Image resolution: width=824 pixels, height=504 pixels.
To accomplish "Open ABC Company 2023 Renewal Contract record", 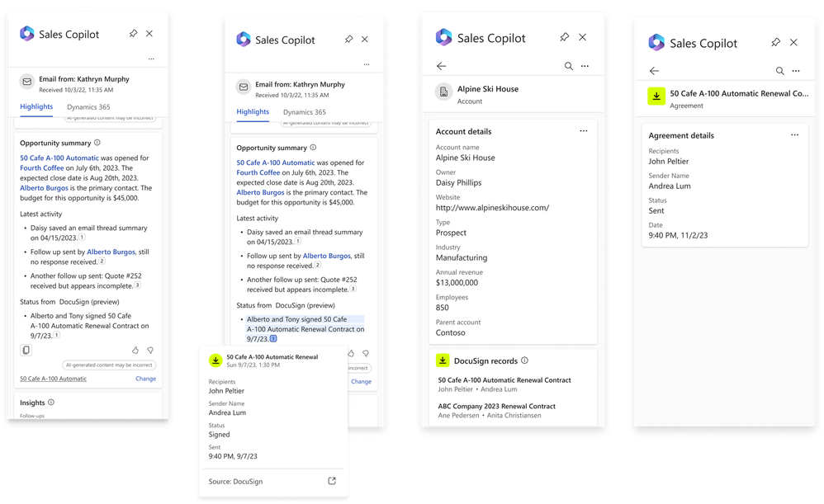I will (496, 411).
